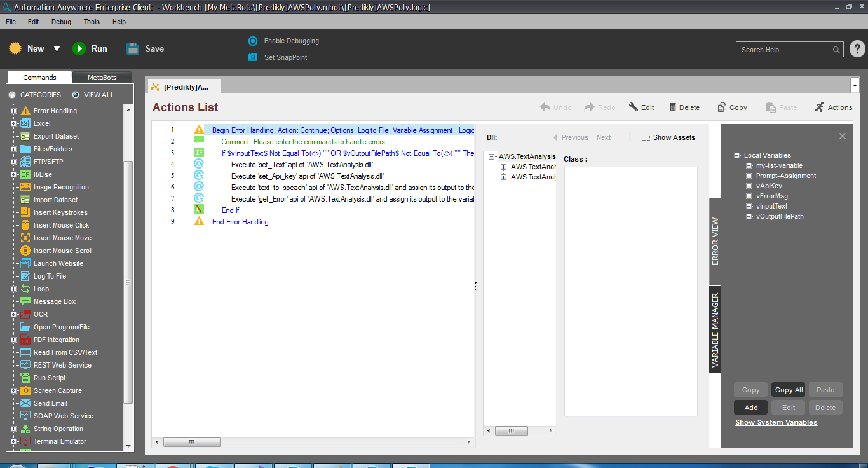Select the vOutputFilePath variable
Image resolution: width=868 pixels, height=468 pixels.
point(780,216)
